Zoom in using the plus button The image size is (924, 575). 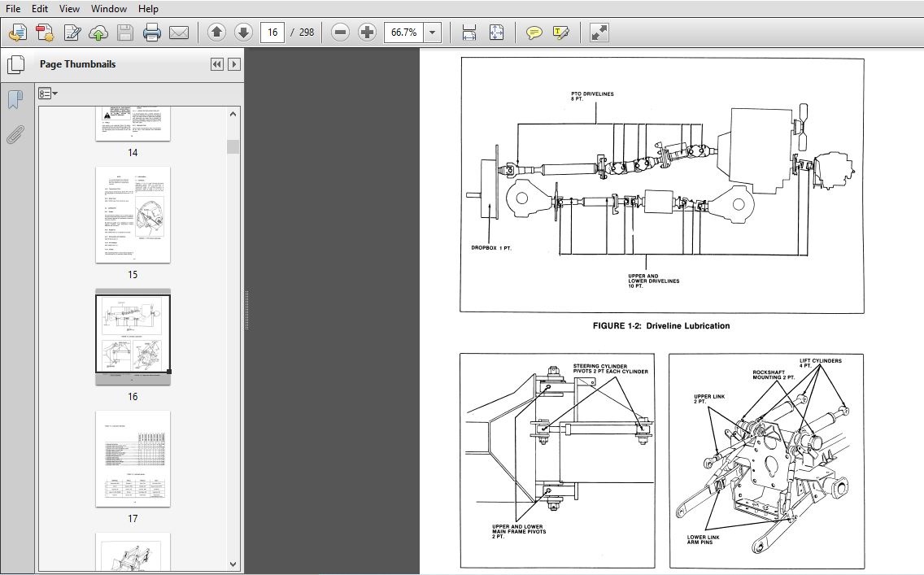[x=367, y=33]
